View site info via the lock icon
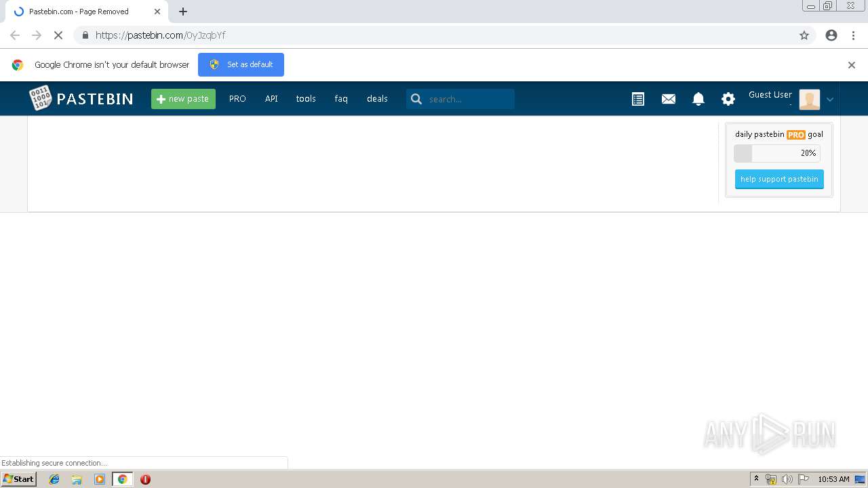 (85, 35)
